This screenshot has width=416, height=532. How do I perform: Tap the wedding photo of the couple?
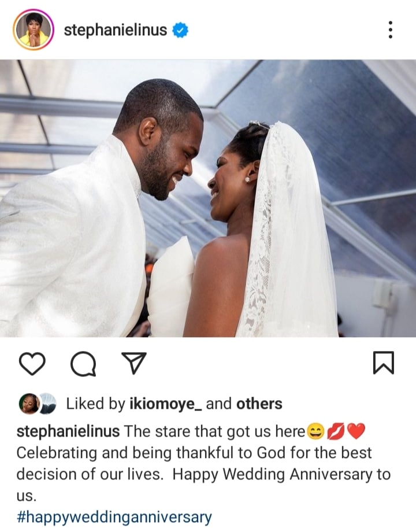208,198
